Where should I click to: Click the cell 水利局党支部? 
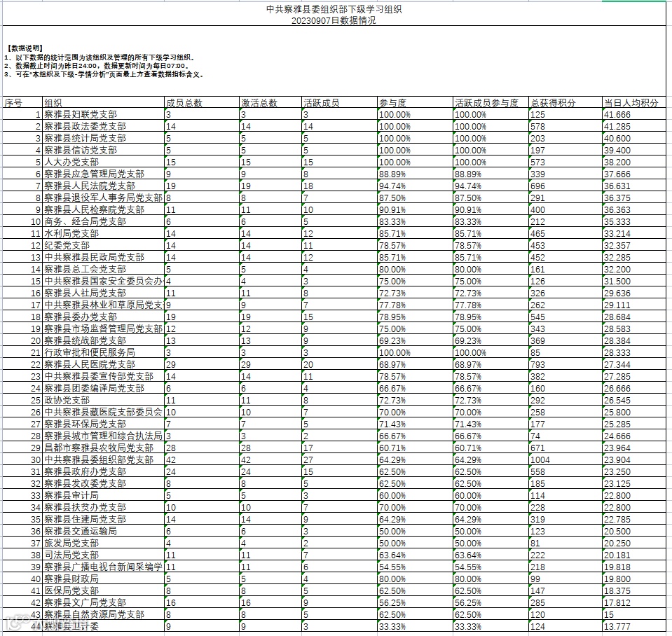103,233
